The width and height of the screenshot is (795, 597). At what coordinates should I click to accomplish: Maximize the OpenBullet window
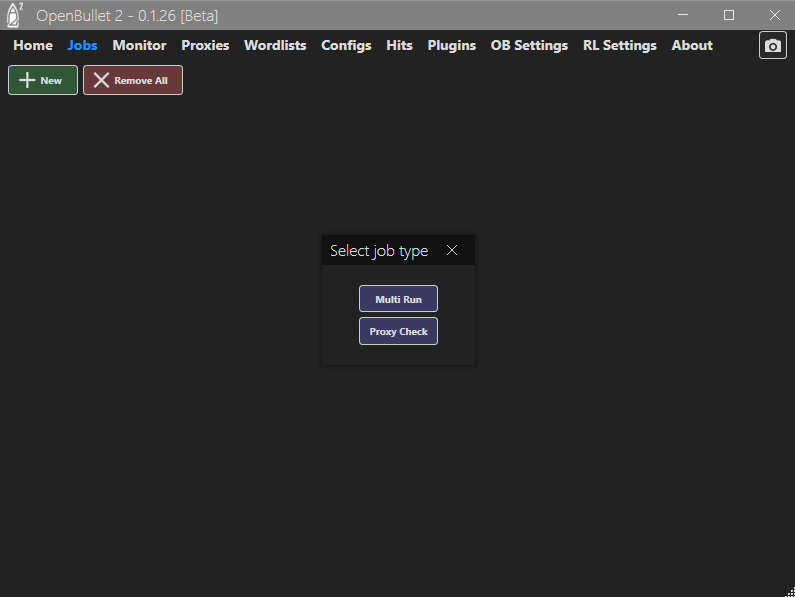coord(729,15)
